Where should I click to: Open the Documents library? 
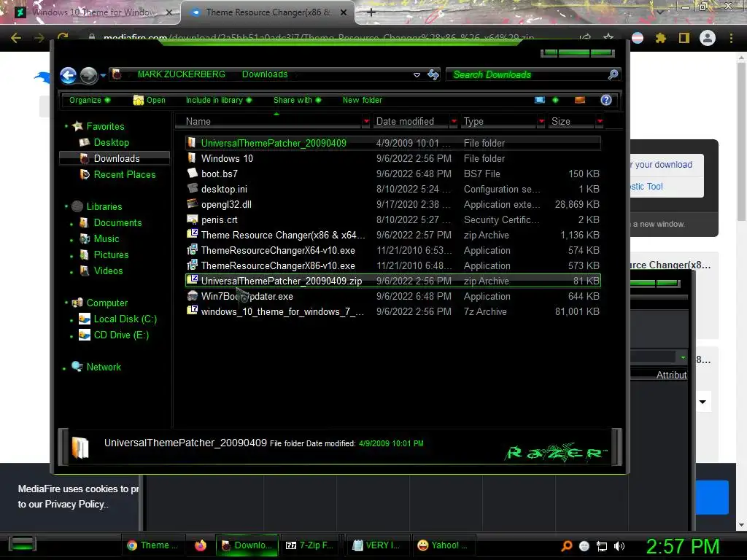click(117, 222)
